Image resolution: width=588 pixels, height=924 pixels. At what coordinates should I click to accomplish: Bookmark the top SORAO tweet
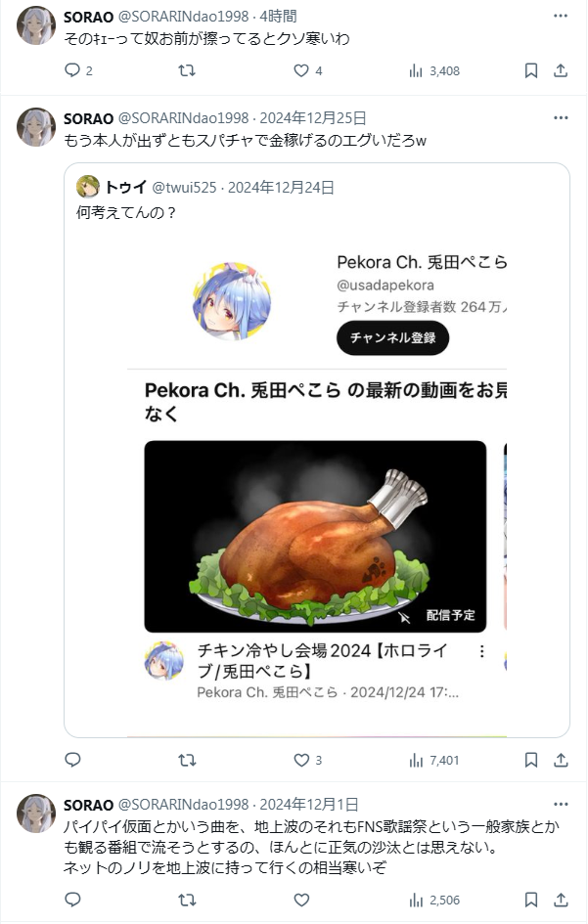(x=531, y=70)
